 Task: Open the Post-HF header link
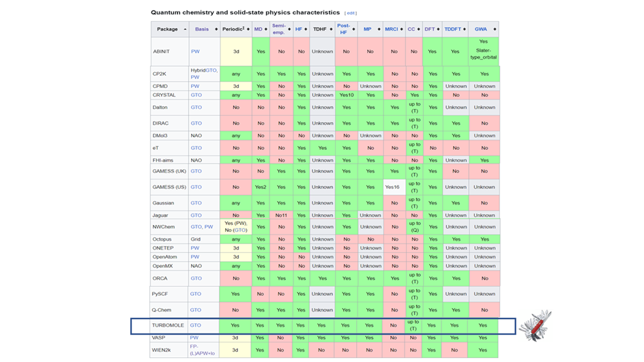(344, 29)
